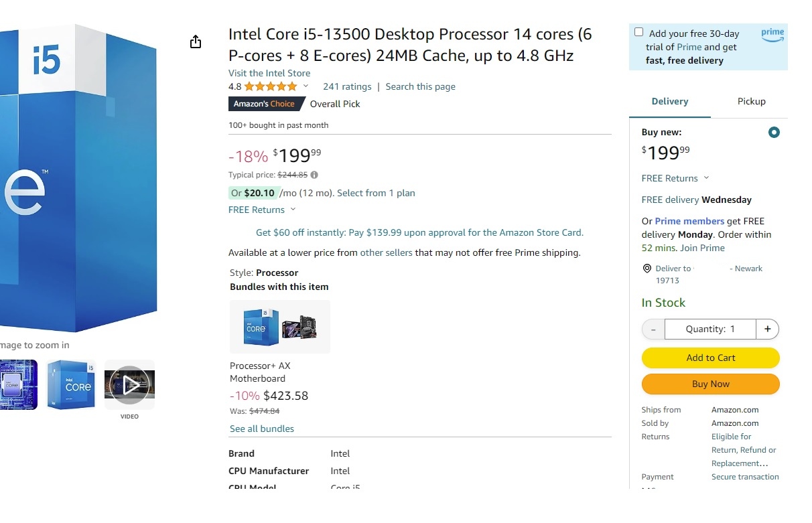Open the typical price info icon
Screen dimensions: 812x523
[x=314, y=175]
